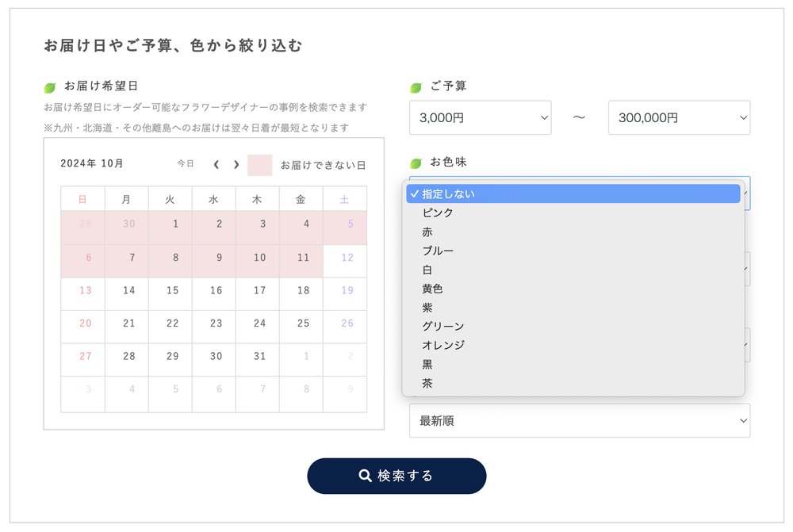Expand the 最新順 sort order dropdown

(x=579, y=420)
